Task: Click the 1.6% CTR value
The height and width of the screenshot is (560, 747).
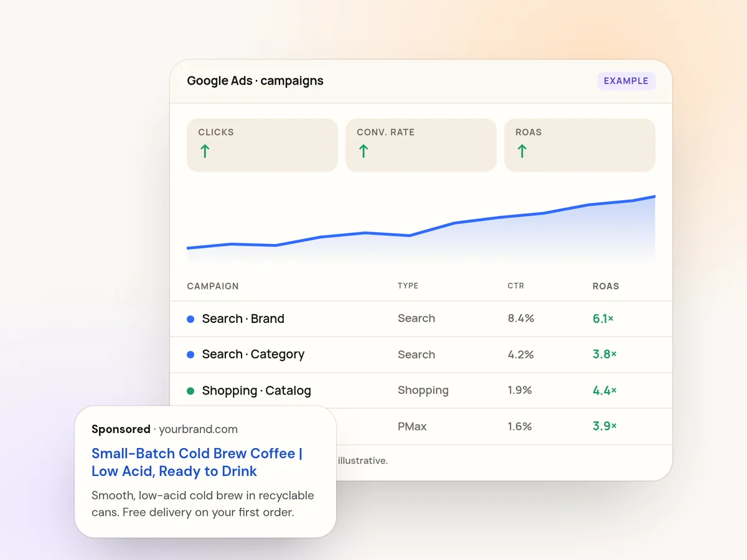Action: tap(520, 426)
